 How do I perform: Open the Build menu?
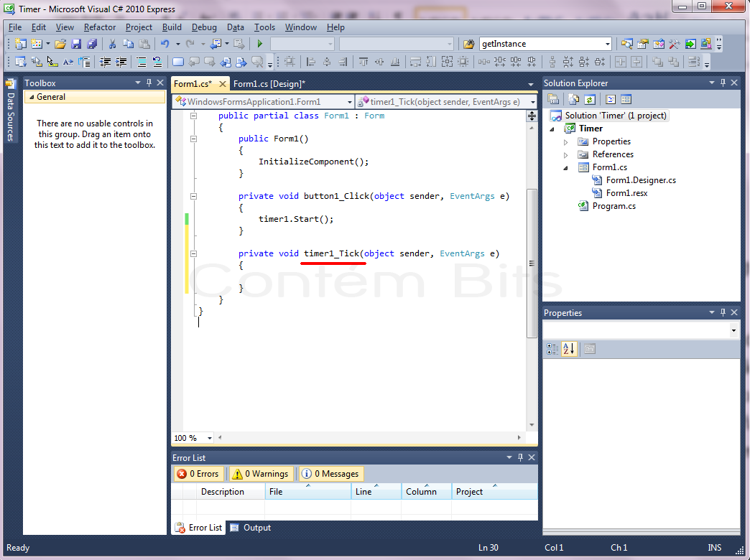[172, 27]
